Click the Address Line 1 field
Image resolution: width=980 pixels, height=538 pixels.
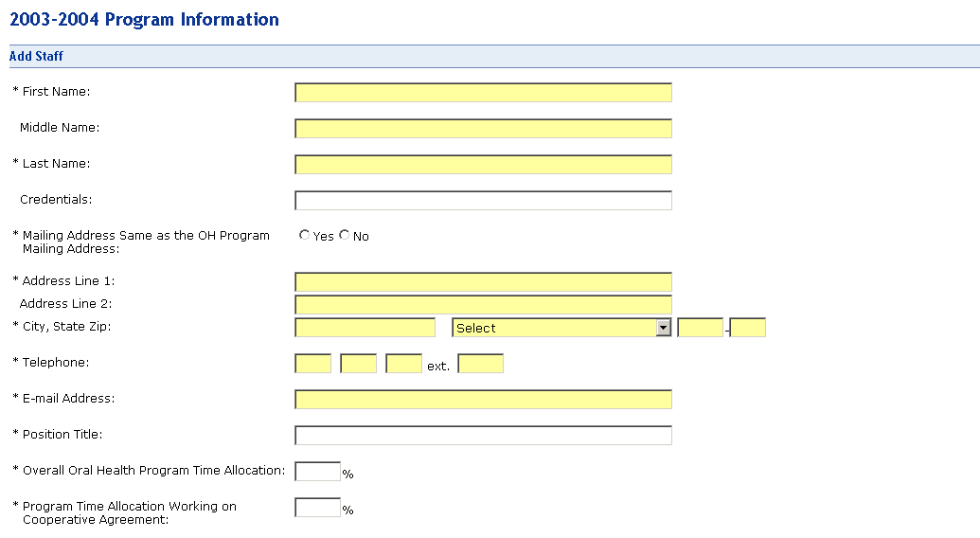click(x=483, y=282)
